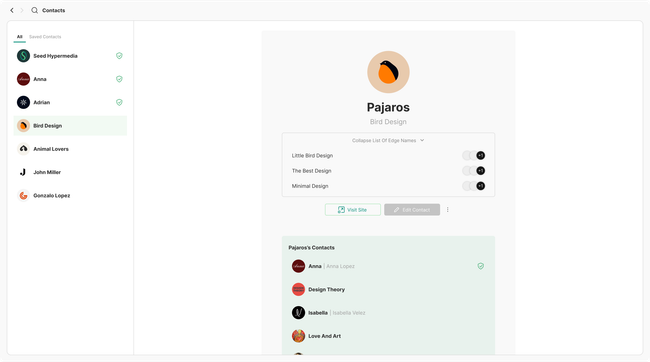
Task: Select John Miller contact name
Action: tap(47, 172)
